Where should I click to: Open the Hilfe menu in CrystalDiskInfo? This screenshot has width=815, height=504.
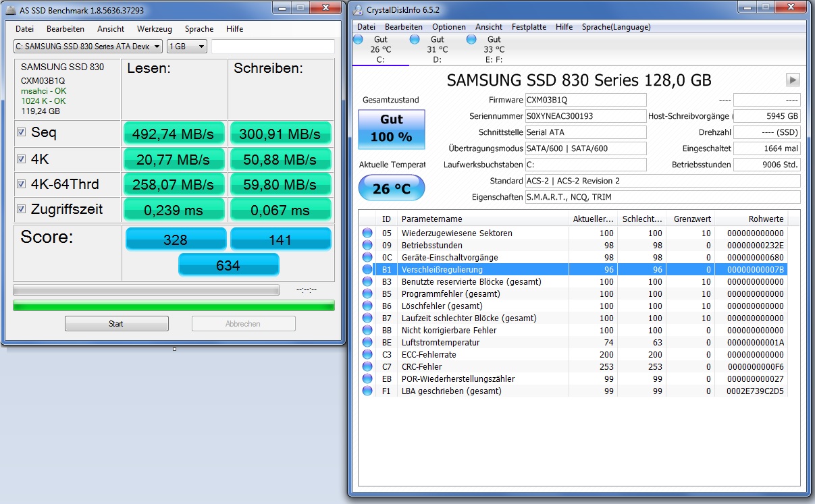point(564,27)
